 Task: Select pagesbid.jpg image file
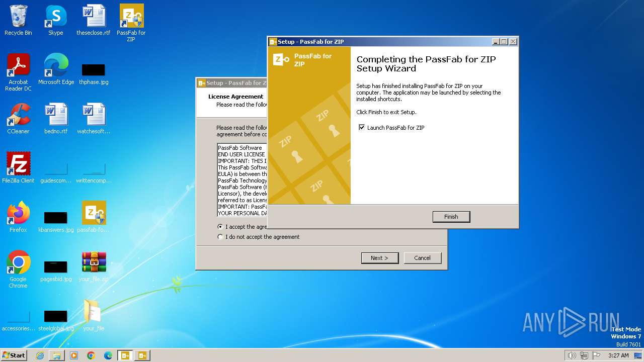click(x=56, y=271)
